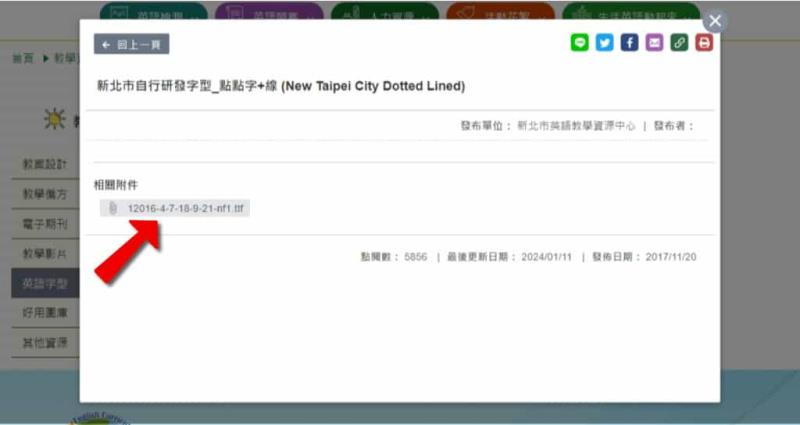
Task: Open 教案設計 in the sidebar
Action: pyautogui.click(x=45, y=164)
